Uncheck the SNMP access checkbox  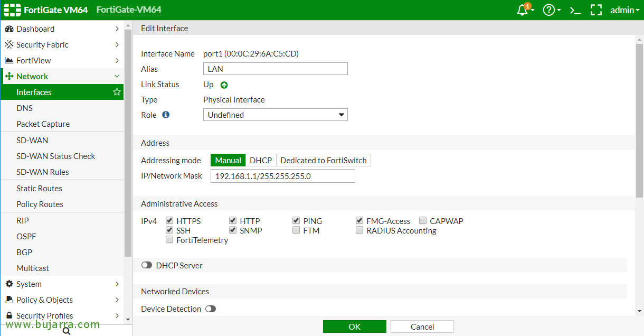[x=233, y=230]
